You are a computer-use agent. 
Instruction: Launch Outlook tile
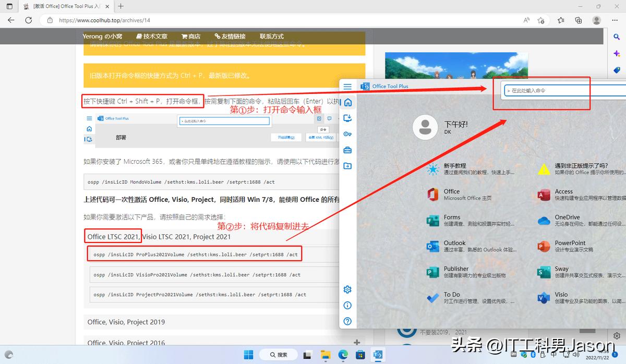click(472, 246)
